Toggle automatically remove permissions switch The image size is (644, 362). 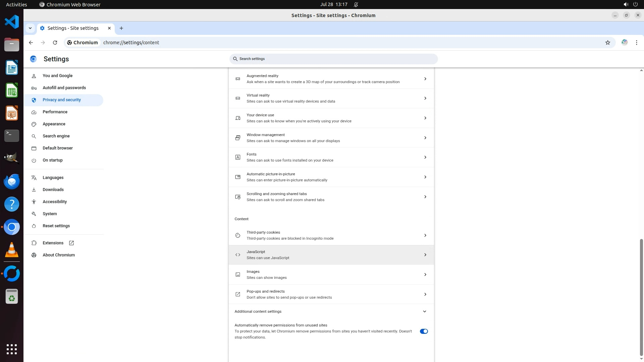[x=424, y=331]
